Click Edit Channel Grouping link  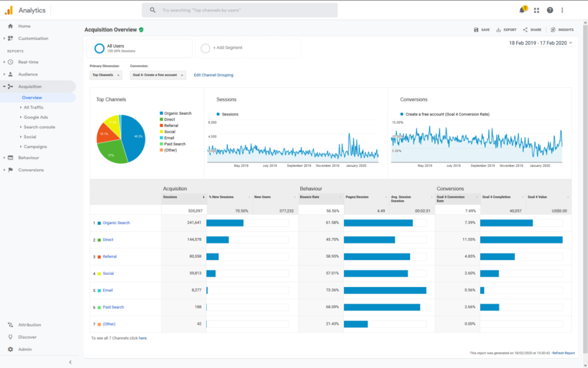click(214, 75)
